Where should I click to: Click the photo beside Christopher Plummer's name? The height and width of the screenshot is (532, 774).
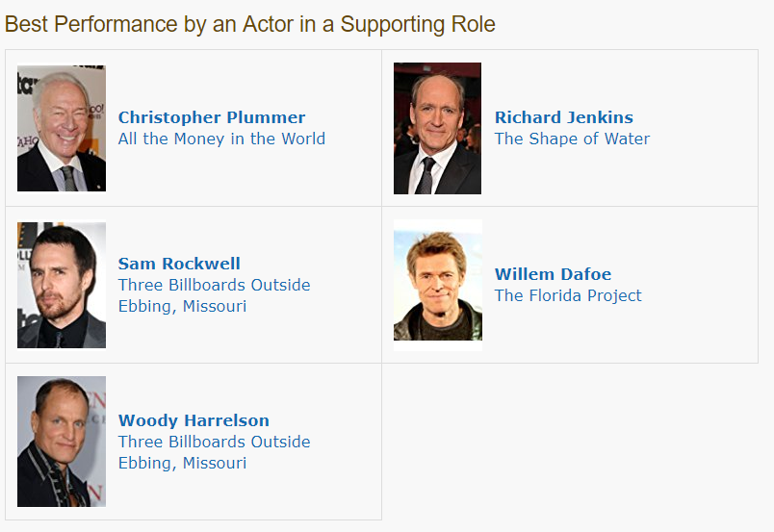click(62, 128)
